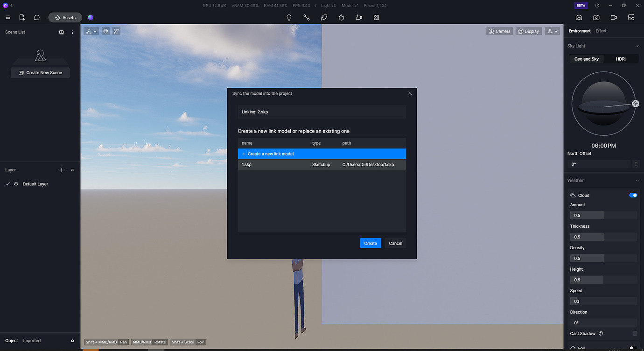Screen dimensions: 644x351
Task: Disable the Cloud toggle in Weather panel
Action: (x=633, y=195)
